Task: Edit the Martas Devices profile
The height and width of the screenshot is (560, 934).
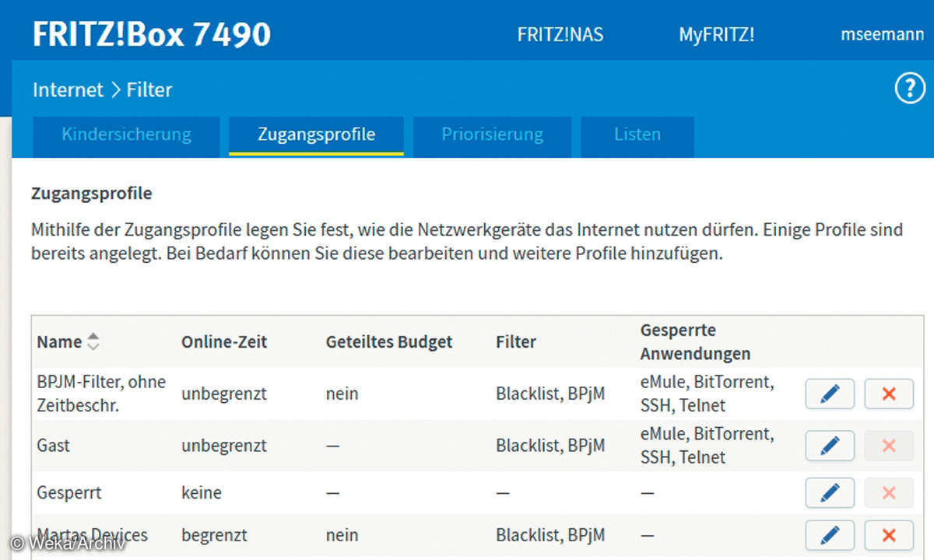Action: [830, 535]
